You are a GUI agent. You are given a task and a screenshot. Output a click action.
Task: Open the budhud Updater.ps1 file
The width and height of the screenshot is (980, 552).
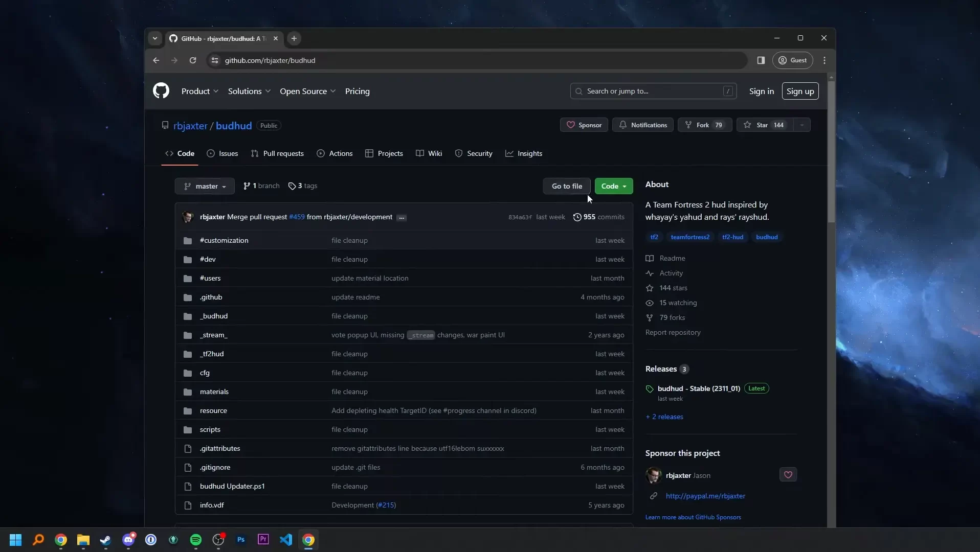(232, 486)
